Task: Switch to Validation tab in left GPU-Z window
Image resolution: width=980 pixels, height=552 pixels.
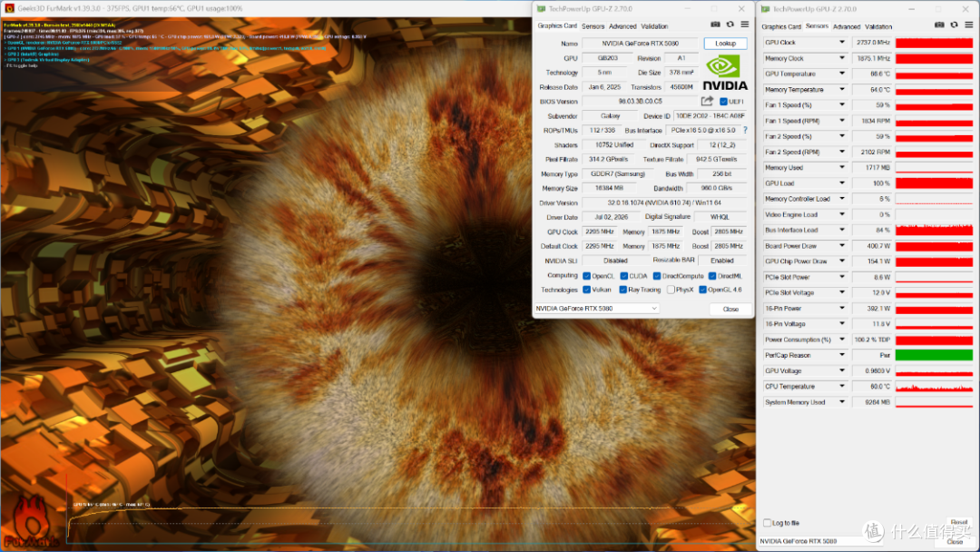Action: pyautogui.click(x=654, y=26)
